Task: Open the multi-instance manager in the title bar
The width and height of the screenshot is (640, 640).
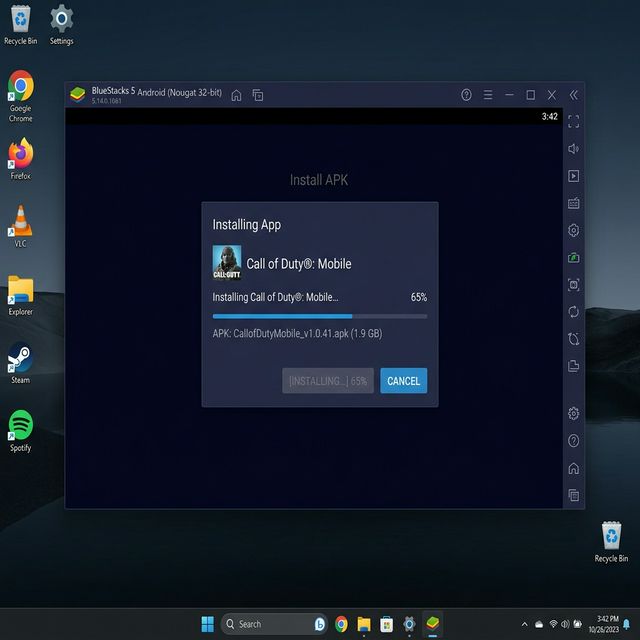Action: point(258,95)
